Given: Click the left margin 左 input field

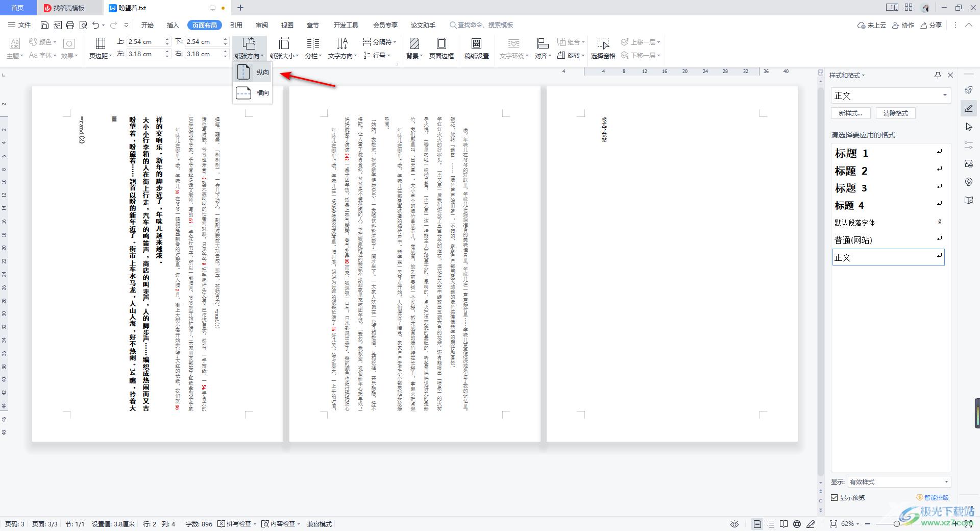Looking at the screenshot, I should coord(145,54).
